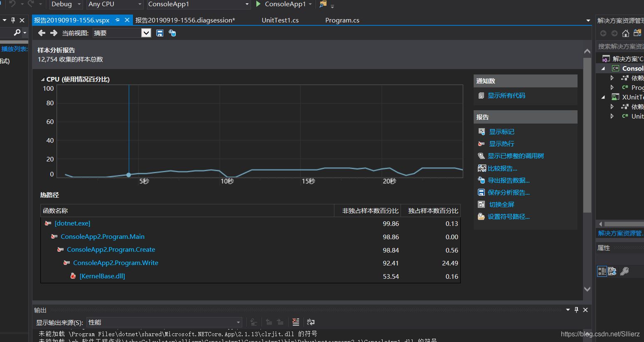The width and height of the screenshot is (644, 342).
Task: Switch to the 报告20190919-1556.diagsession tab
Action: point(185,20)
